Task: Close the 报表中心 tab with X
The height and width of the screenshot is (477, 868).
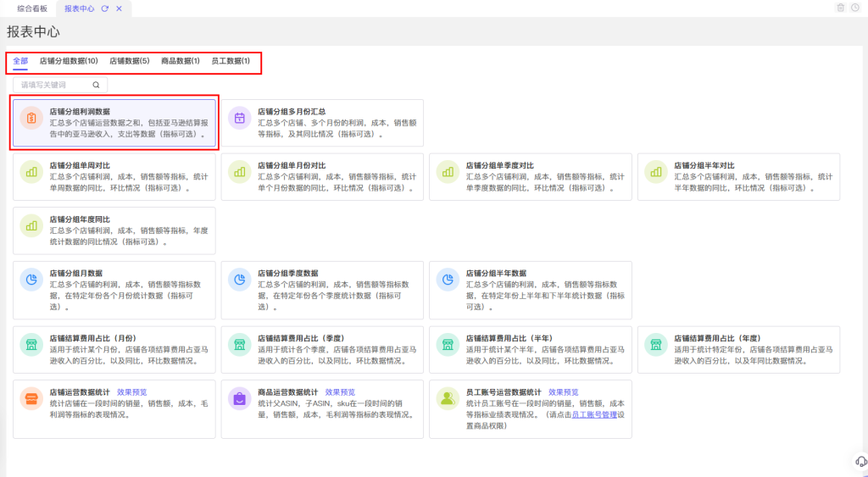Action: point(119,8)
